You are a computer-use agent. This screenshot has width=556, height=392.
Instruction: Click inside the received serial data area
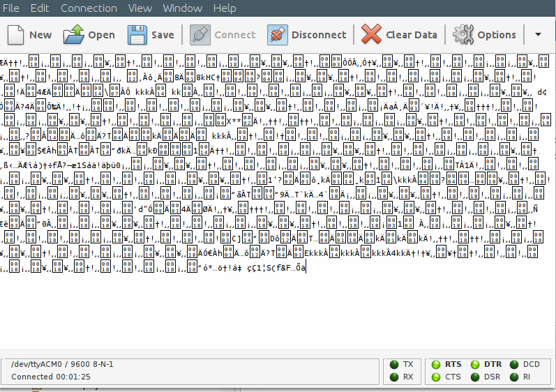pyautogui.click(x=279, y=307)
